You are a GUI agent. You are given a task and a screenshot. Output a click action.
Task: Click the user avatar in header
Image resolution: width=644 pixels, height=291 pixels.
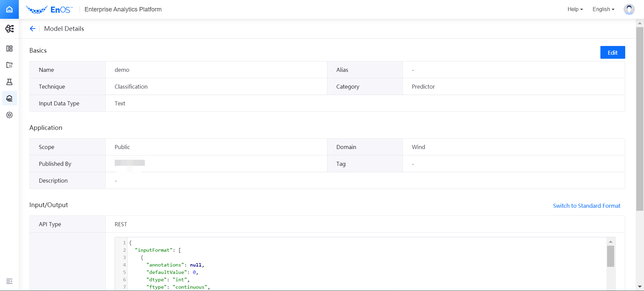(629, 9)
